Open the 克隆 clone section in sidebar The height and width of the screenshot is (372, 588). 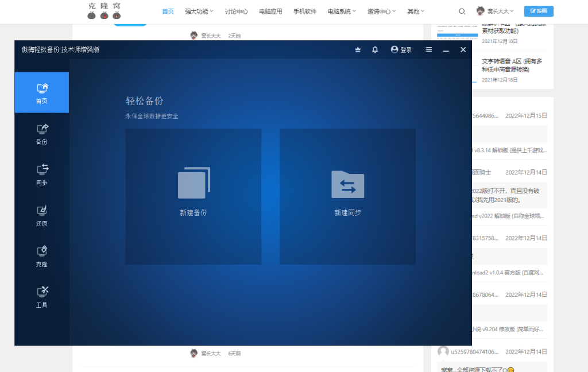tap(41, 257)
